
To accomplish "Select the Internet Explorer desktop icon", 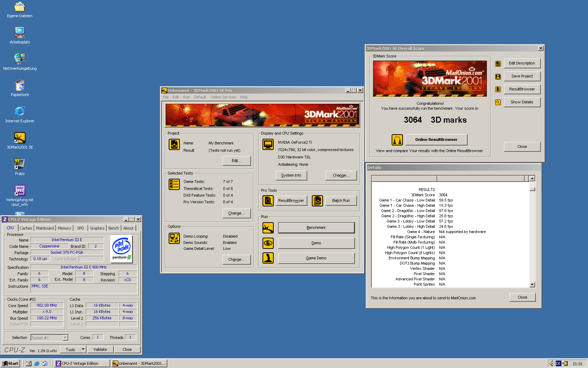I will 20,111.
